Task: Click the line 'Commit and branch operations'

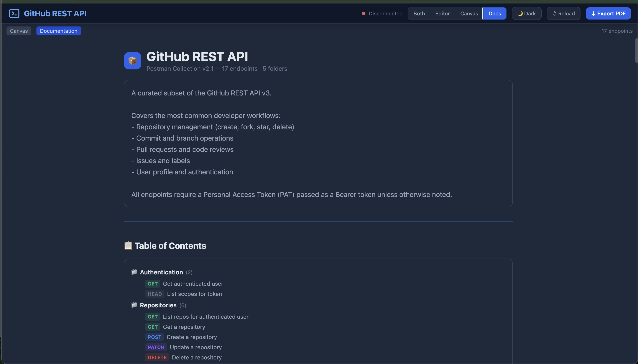Action: [182, 138]
